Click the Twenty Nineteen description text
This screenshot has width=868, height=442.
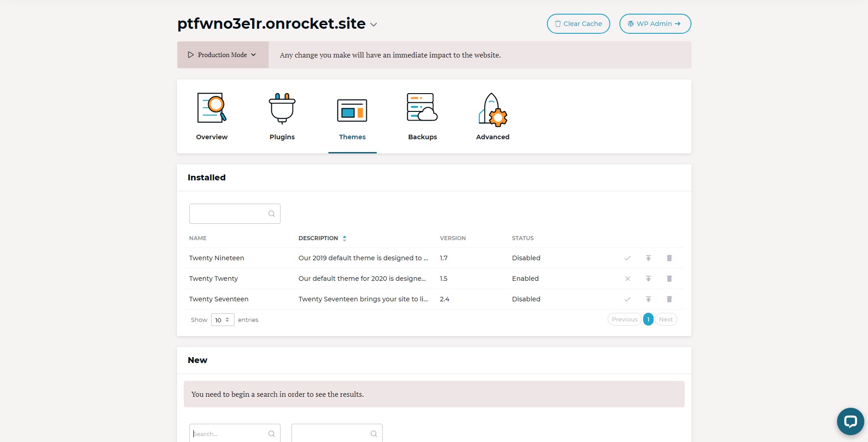(363, 258)
